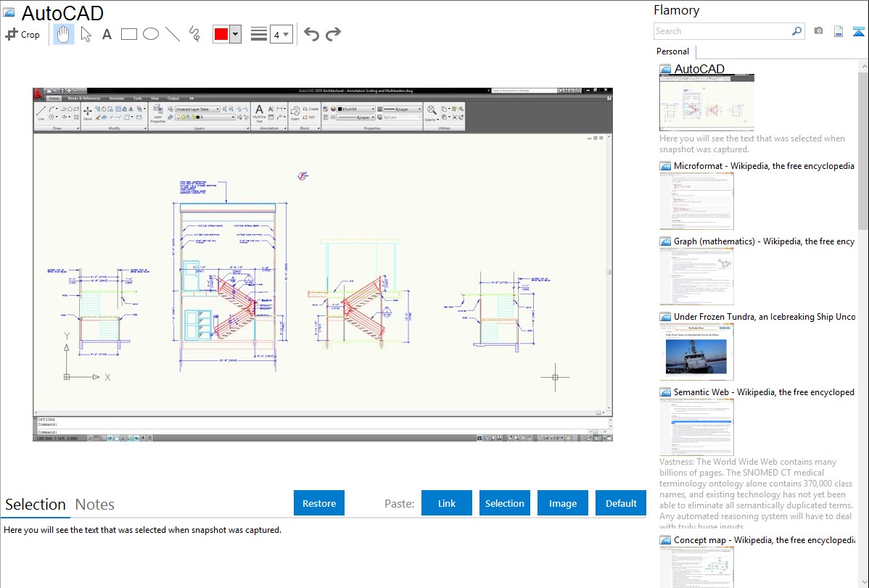Click the selected-text placeholder under Selection tab

coord(142,530)
